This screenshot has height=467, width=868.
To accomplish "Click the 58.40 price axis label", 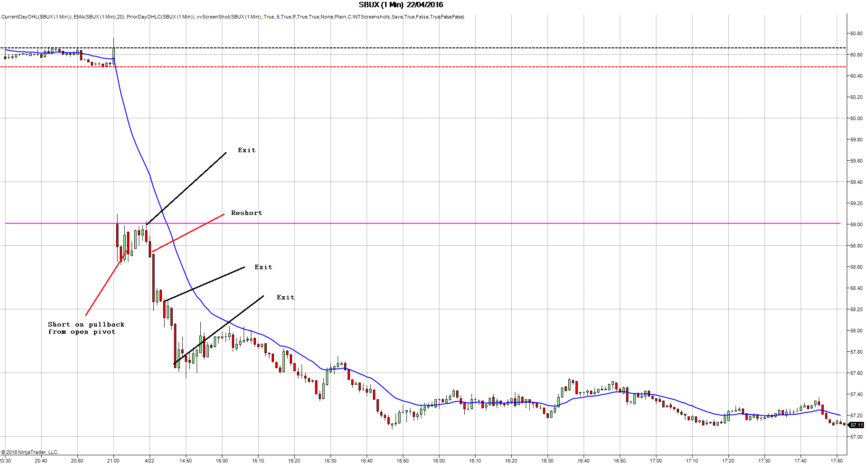I will 856,288.
